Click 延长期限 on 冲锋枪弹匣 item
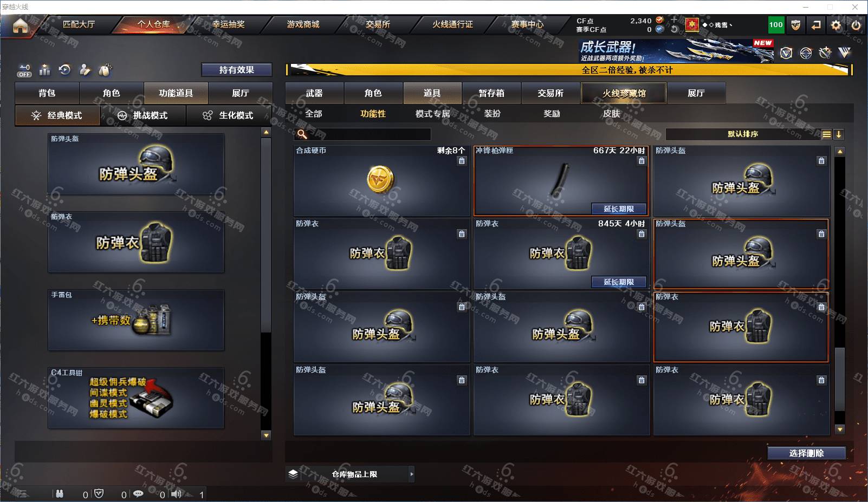 [619, 209]
